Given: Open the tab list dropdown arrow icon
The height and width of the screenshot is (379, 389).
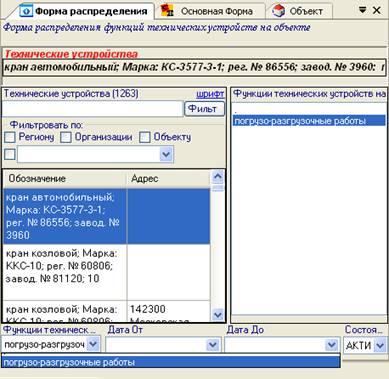Looking at the screenshot, I should coord(362,10).
